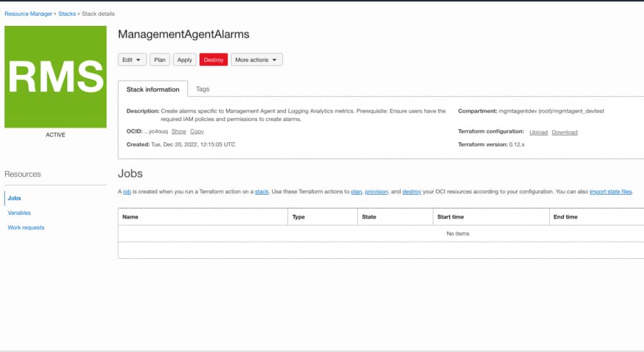
Task: Open Work requests in Resources sidebar
Action: (26, 227)
